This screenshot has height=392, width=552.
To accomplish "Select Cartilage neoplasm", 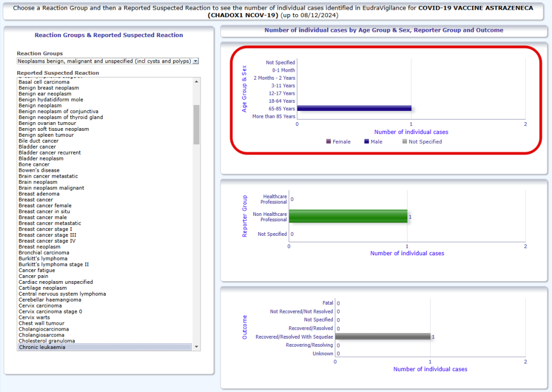I will (43, 288).
